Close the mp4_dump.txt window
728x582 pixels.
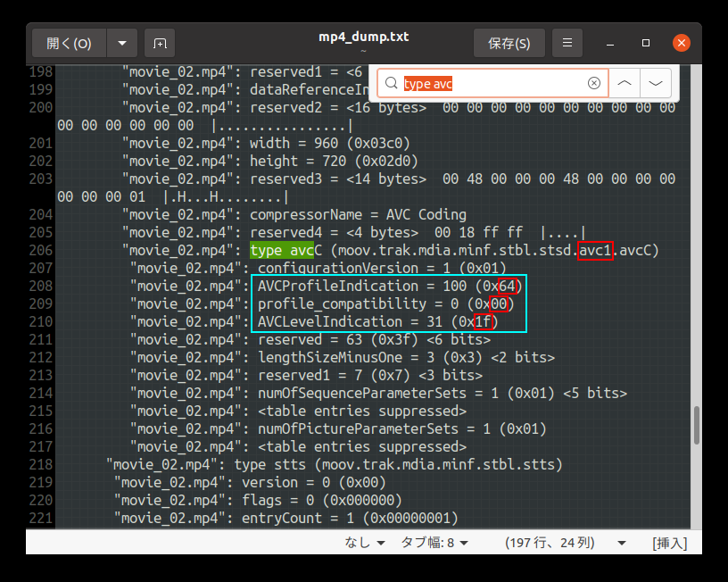click(x=681, y=43)
